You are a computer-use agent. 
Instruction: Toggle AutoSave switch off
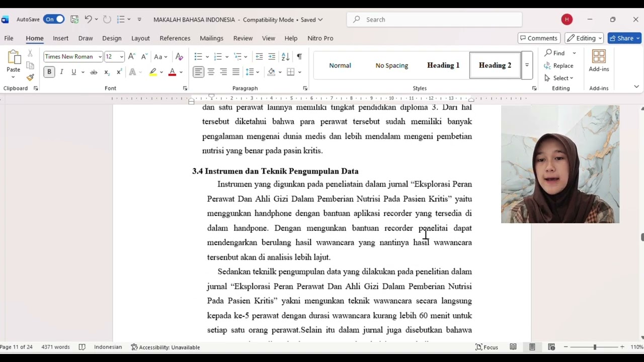pyautogui.click(x=54, y=20)
